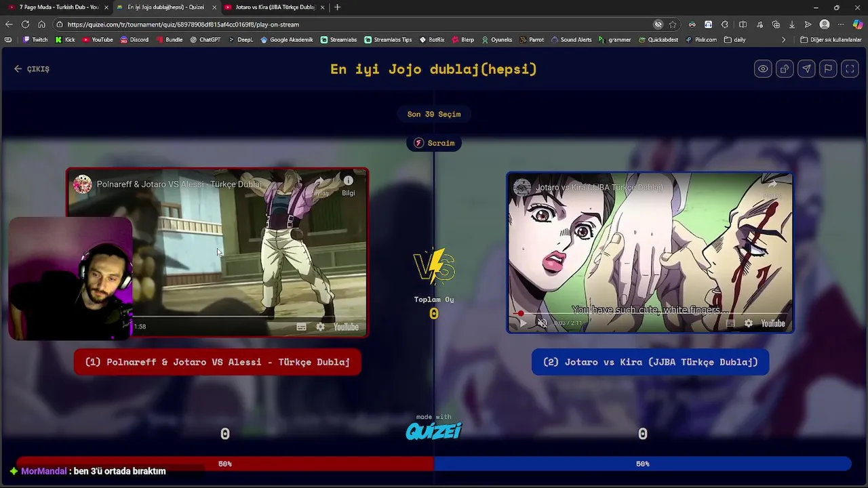Screen dimensions: 868x488
Task: Open Oyuneks bookmark
Action: coord(497,39)
